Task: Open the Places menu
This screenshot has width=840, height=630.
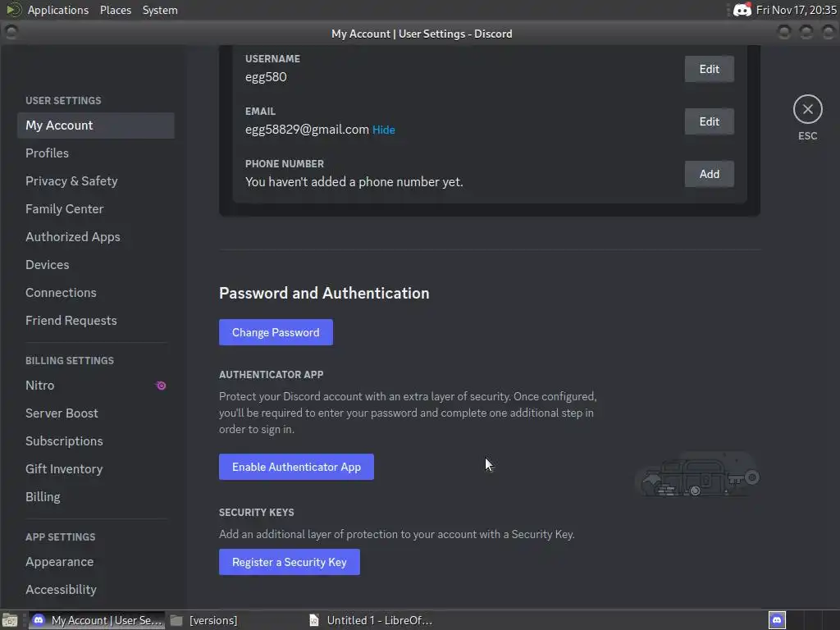Action: pos(115,10)
